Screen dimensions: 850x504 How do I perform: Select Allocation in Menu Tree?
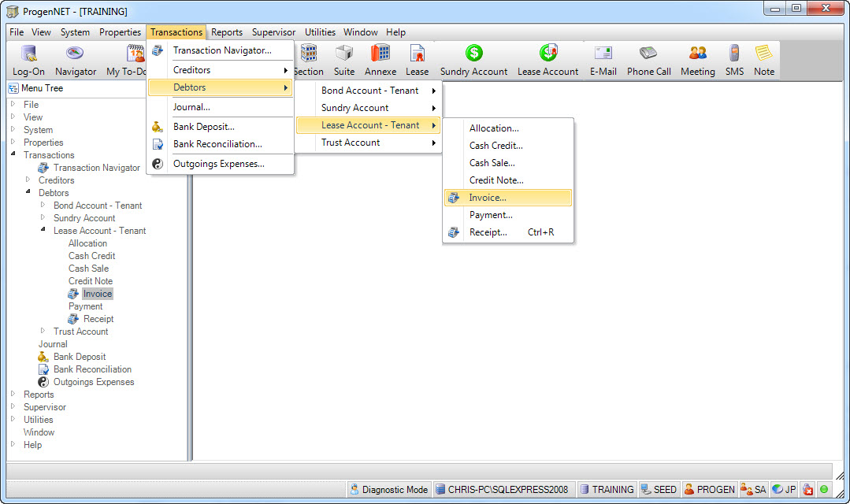(x=87, y=243)
